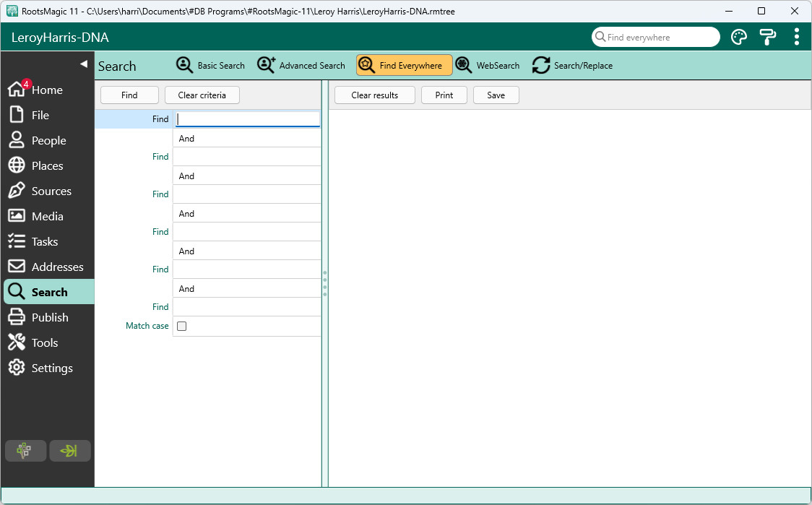Click the Print button
The width and height of the screenshot is (812, 505).
[x=444, y=95]
